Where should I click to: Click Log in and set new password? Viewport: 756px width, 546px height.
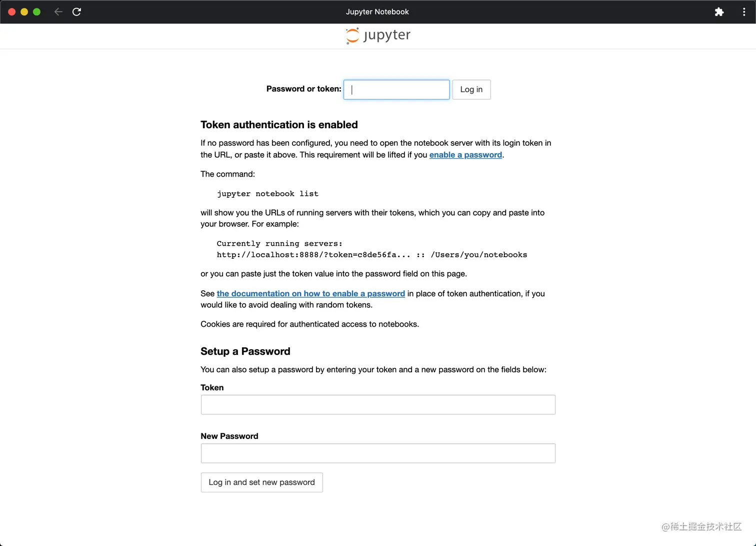[262, 482]
